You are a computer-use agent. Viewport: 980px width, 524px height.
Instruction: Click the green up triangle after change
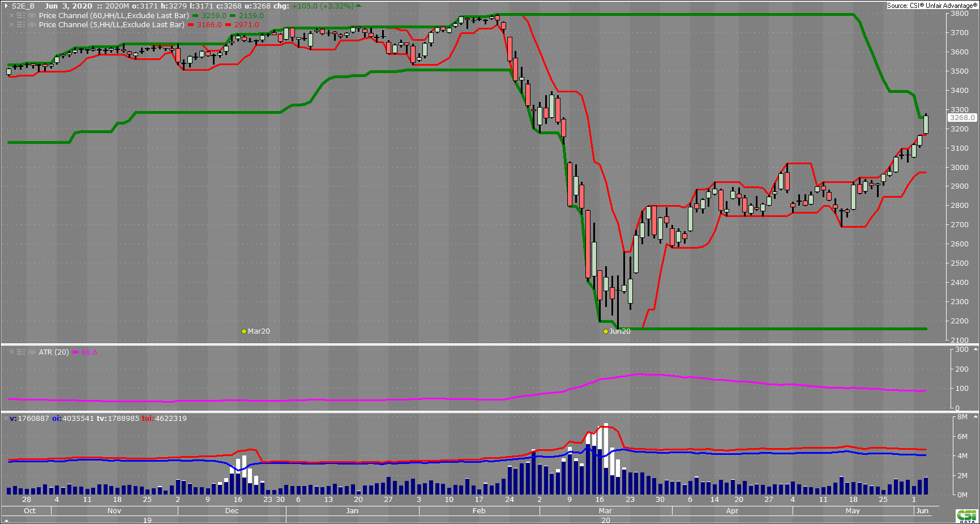(358, 6)
